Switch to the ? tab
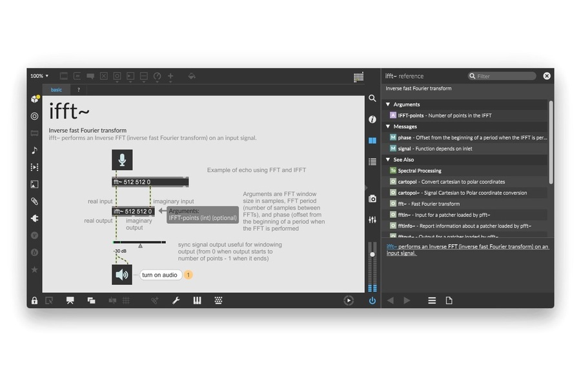Image resolution: width=581 pixels, height=392 pixels. click(79, 90)
